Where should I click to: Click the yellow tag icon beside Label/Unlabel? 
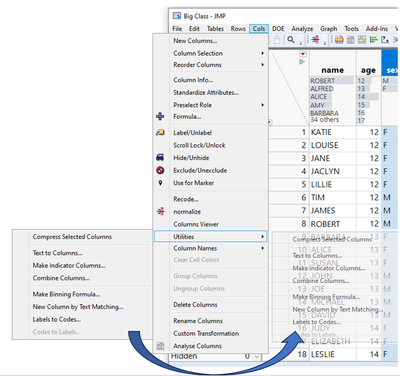(x=160, y=133)
